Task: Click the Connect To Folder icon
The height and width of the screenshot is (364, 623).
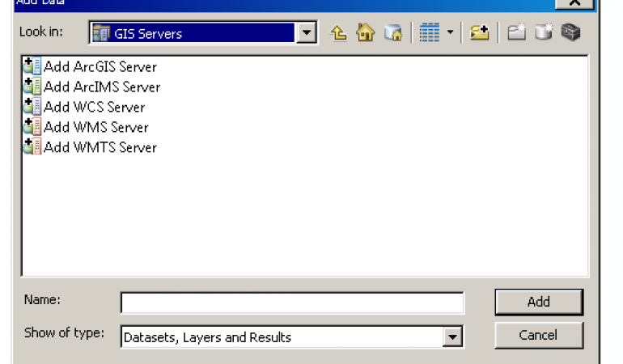Action: coord(480,32)
